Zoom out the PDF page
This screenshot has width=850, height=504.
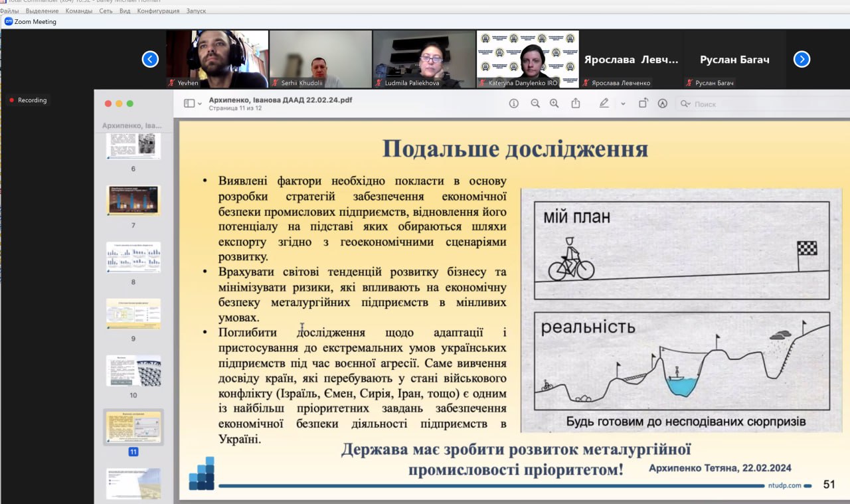(x=535, y=104)
